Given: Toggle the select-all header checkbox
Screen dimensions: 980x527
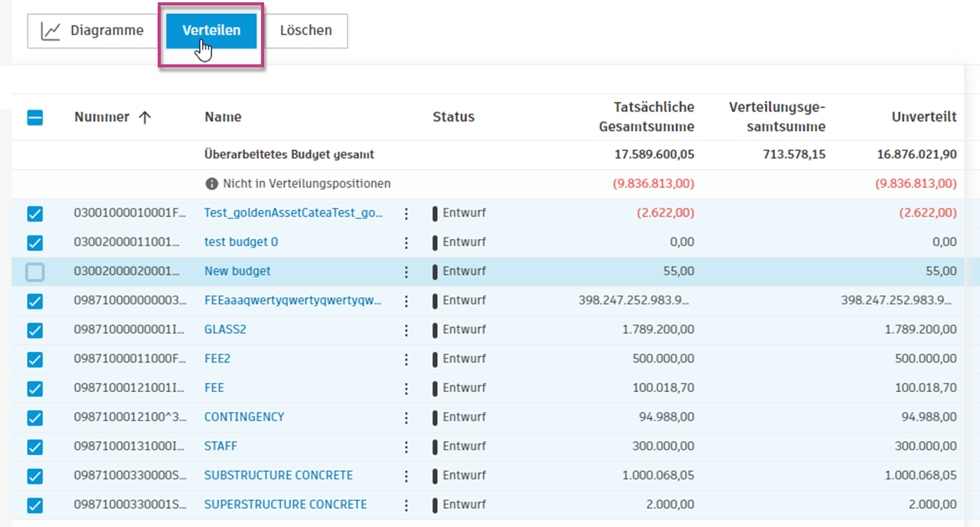Looking at the screenshot, I should pos(35,118).
